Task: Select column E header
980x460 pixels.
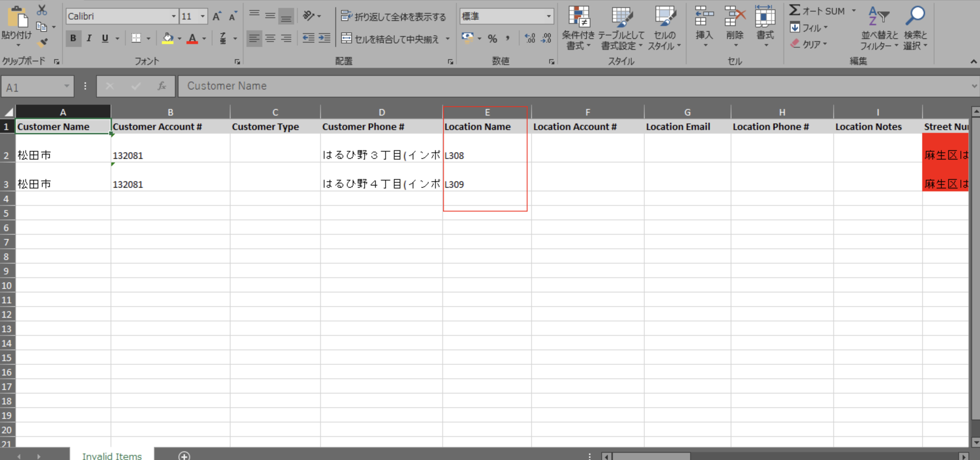Action: tap(487, 112)
